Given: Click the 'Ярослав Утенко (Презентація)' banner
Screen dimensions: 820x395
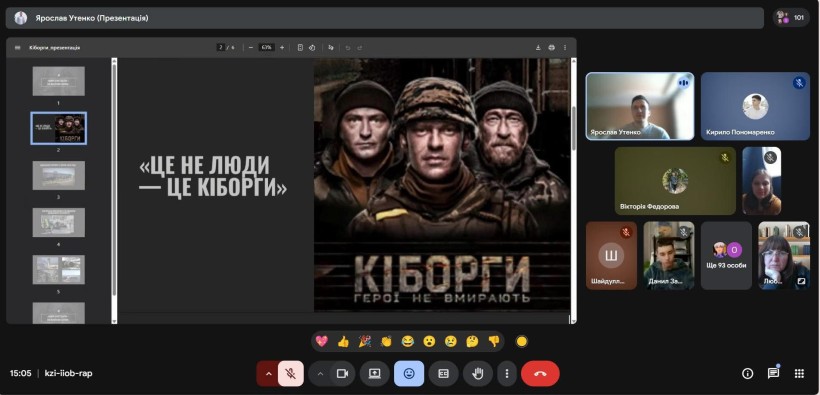Looking at the screenshot, I should point(385,18).
